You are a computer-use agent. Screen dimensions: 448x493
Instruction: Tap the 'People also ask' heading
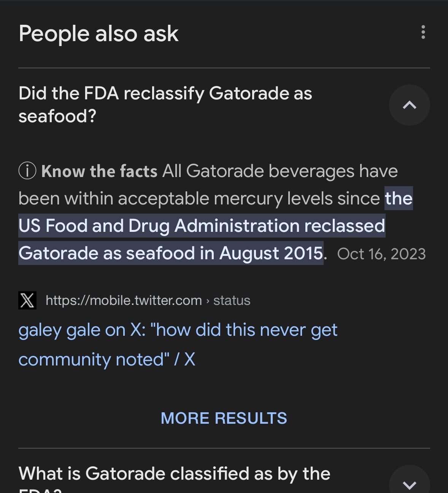pos(98,34)
